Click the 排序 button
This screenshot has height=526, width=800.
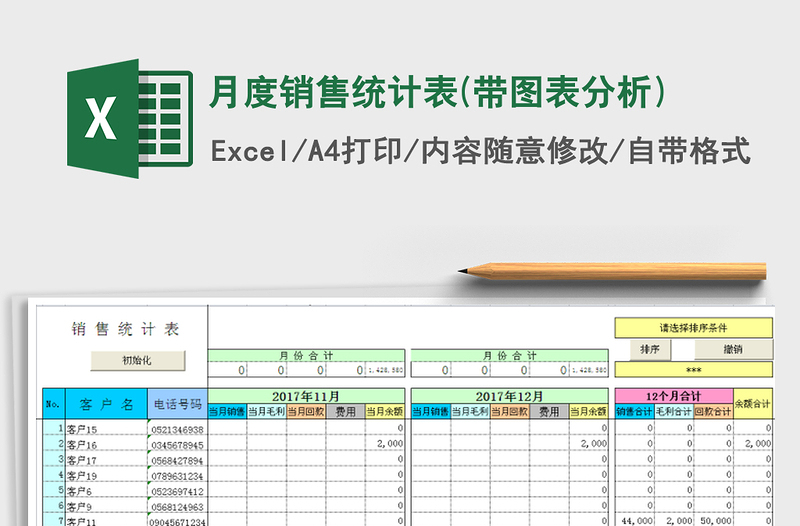pos(649,349)
